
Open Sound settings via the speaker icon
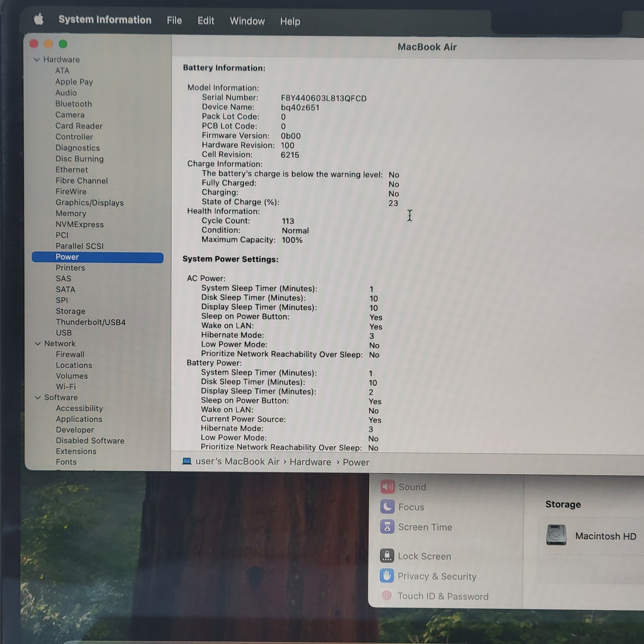coord(388,487)
